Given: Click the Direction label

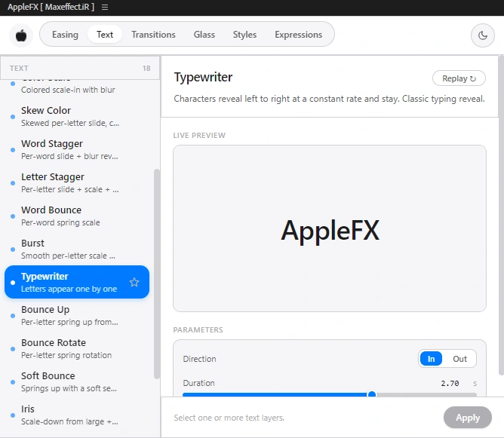Looking at the screenshot, I should pyautogui.click(x=199, y=359).
